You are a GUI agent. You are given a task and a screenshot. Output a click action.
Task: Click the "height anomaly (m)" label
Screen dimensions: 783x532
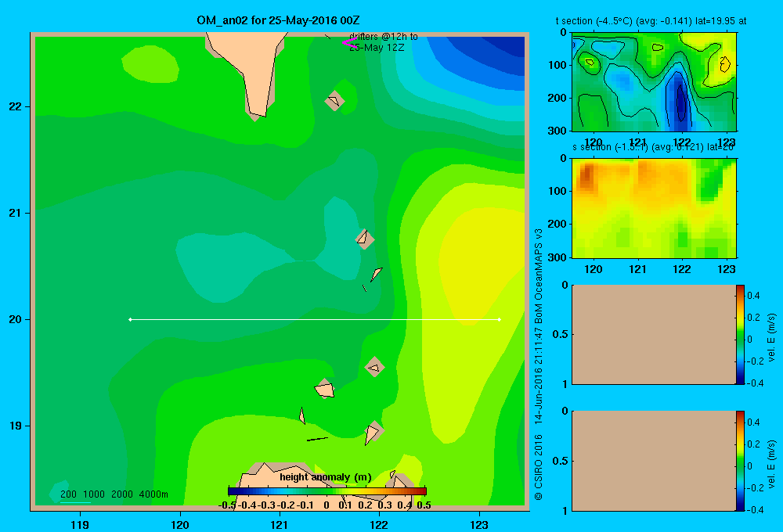(x=326, y=477)
